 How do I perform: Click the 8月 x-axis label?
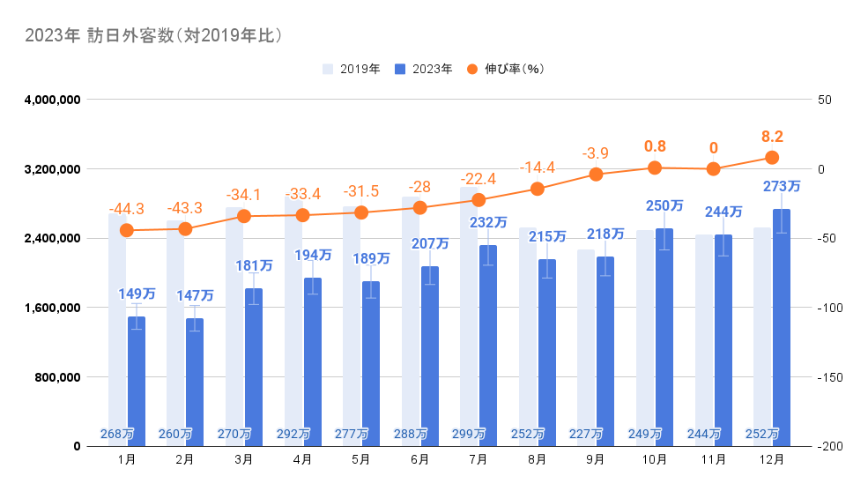(537, 459)
